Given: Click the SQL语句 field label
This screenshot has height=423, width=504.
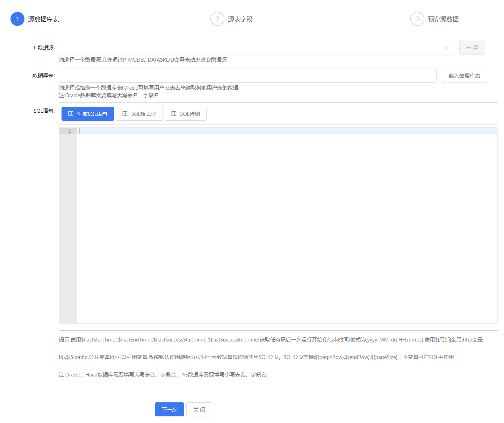Looking at the screenshot, I should pos(44,111).
